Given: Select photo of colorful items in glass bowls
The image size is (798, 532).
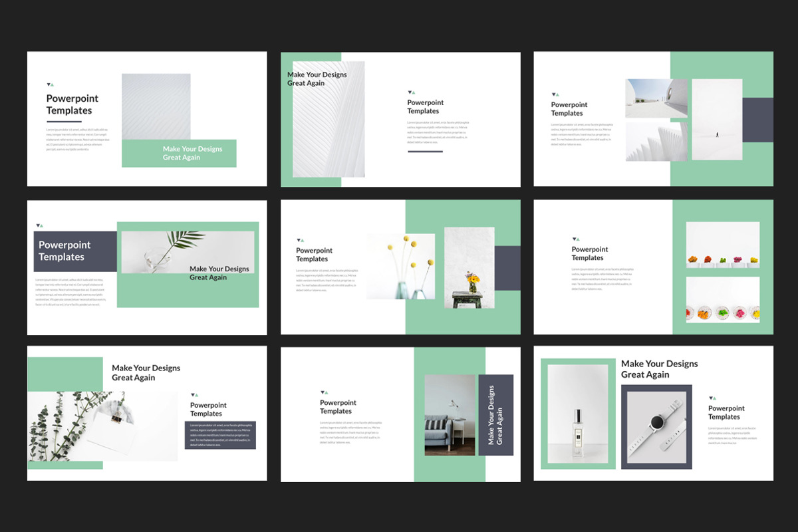Looking at the screenshot, I should point(723,300).
